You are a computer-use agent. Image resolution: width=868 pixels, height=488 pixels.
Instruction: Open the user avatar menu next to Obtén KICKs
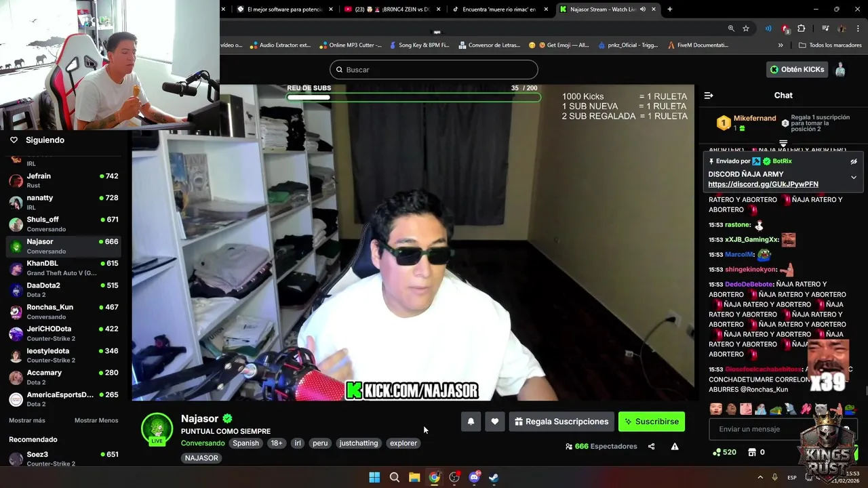[x=840, y=69]
